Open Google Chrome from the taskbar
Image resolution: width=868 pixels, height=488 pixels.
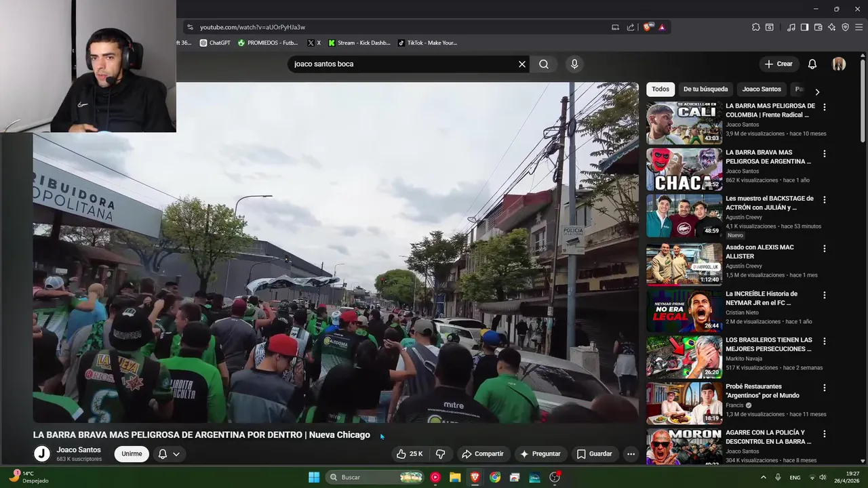[495, 477]
